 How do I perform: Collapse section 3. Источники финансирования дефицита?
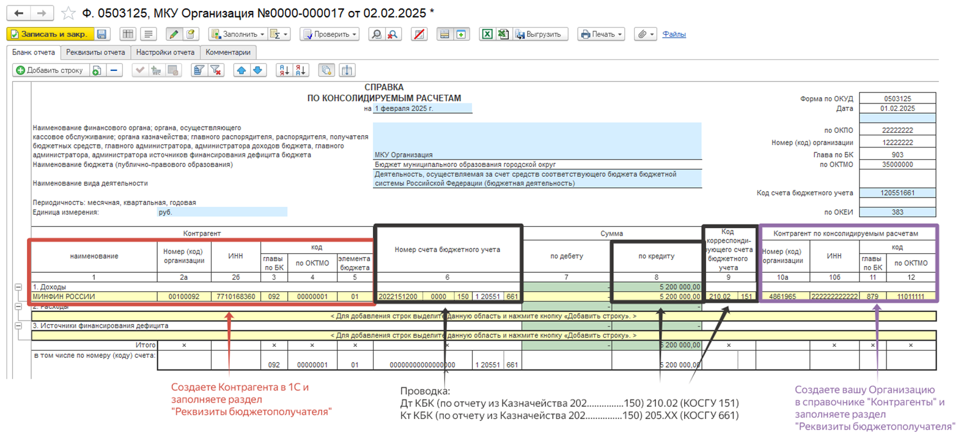coord(18,326)
